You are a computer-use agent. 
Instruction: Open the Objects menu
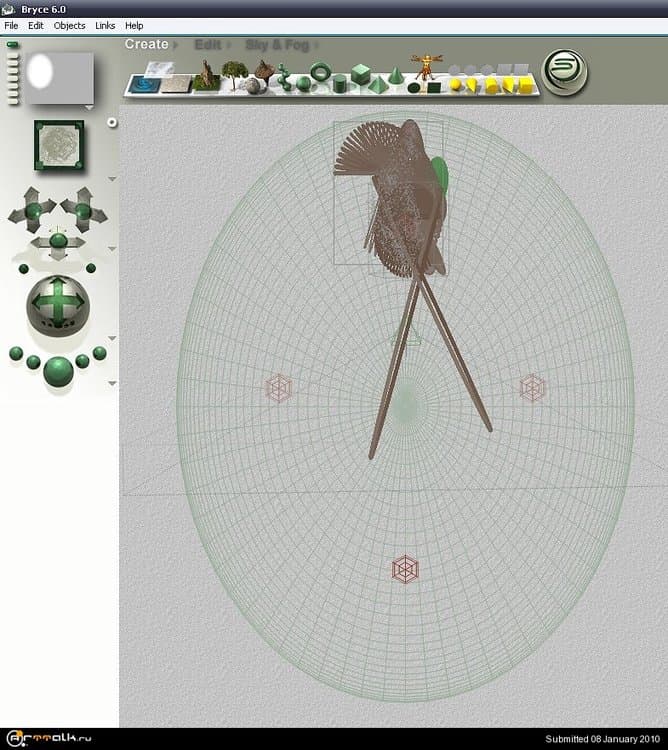pos(69,25)
